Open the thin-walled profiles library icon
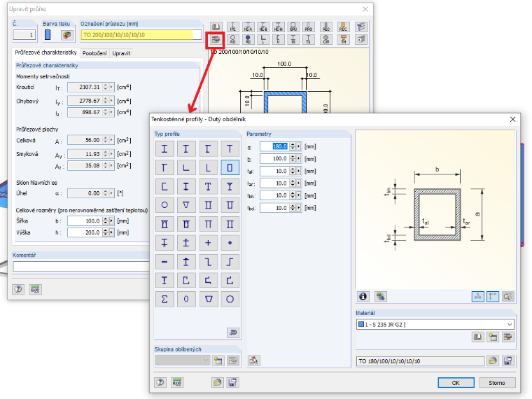Viewport: 532px width, 399px height. pyautogui.click(x=216, y=40)
